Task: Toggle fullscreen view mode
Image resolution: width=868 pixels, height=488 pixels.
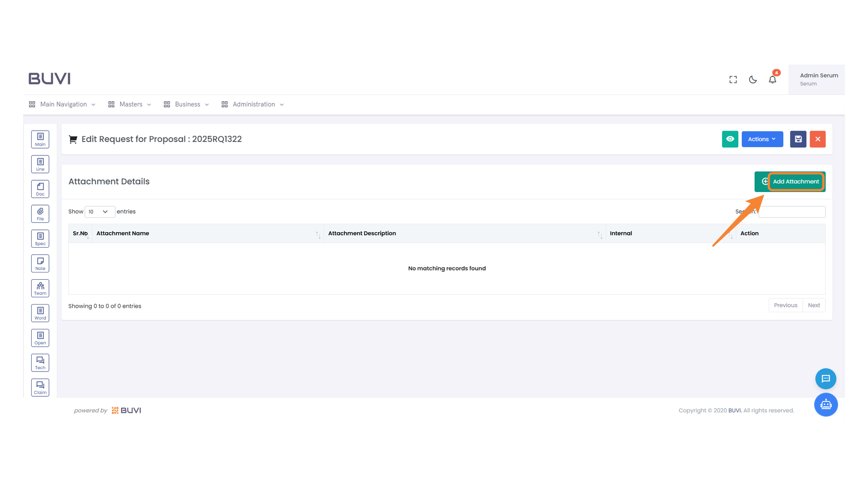Action: tap(733, 79)
